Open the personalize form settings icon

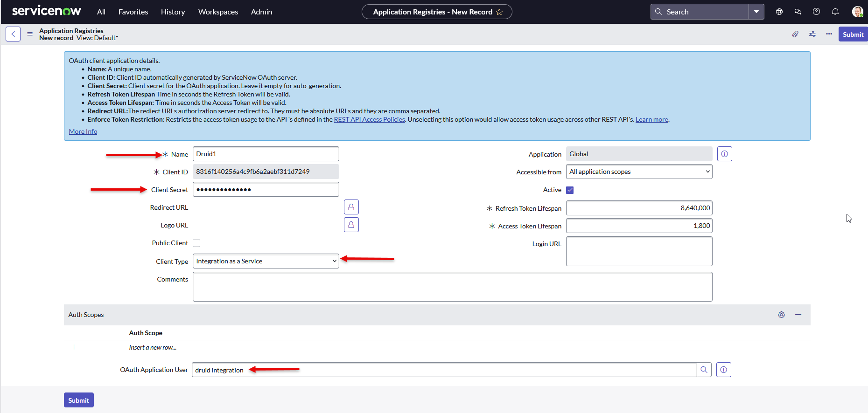click(812, 34)
